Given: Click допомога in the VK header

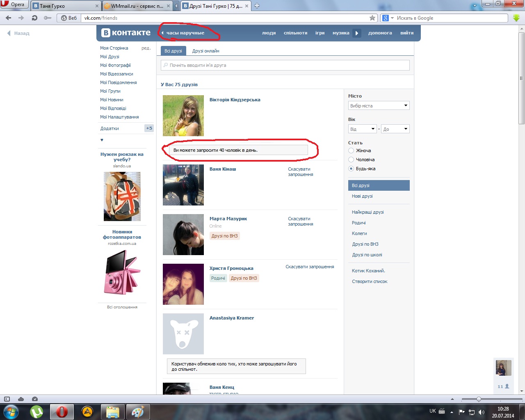Looking at the screenshot, I should [380, 33].
